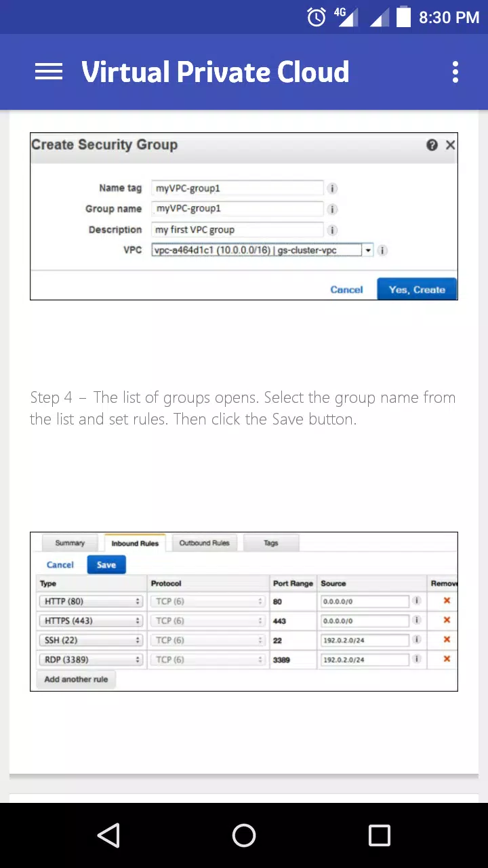Image resolution: width=488 pixels, height=868 pixels.
Task: Close the Create Security Group dialog with X
Action: tap(450, 145)
